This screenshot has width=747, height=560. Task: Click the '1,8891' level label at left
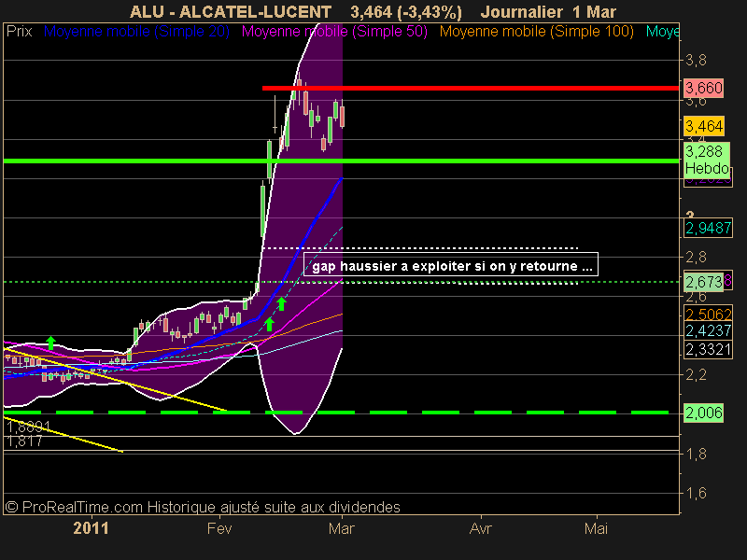(28, 427)
